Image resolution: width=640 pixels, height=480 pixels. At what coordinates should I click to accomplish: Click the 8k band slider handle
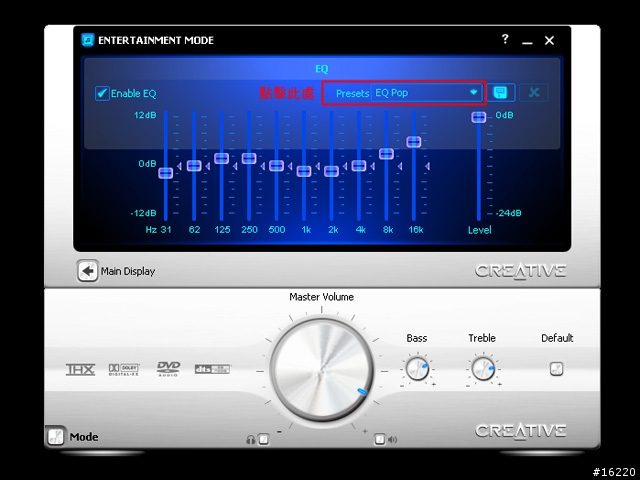click(386, 154)
